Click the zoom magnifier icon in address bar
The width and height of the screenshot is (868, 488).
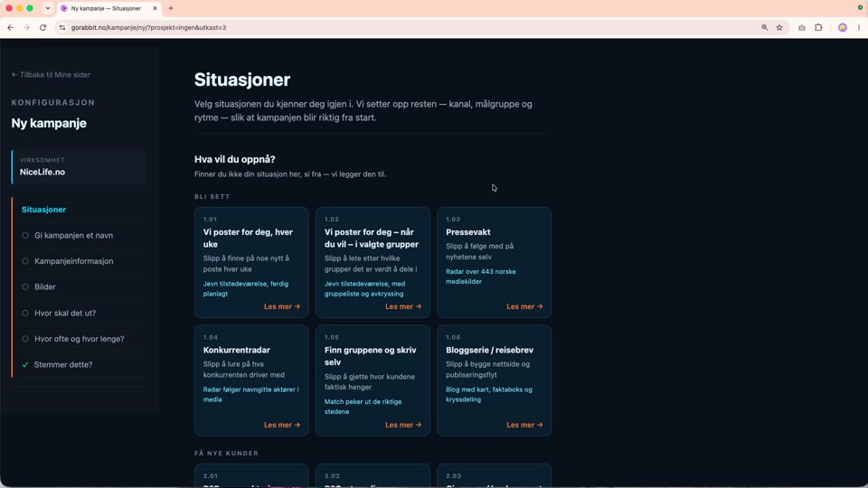click(x=765, y=28)
